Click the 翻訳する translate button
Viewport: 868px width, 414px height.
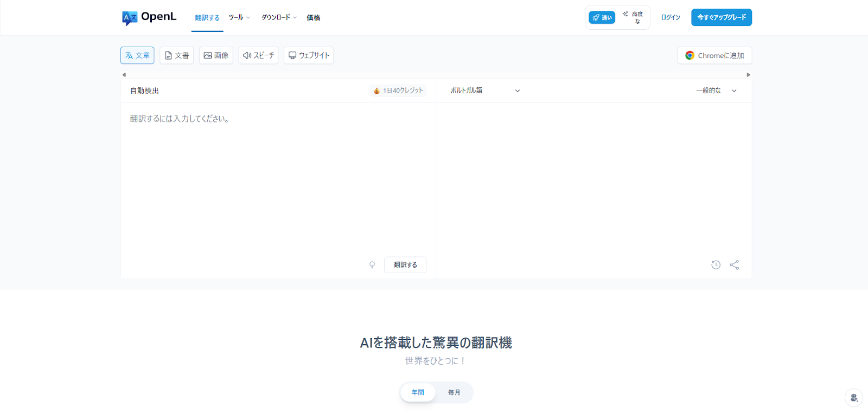405,265
